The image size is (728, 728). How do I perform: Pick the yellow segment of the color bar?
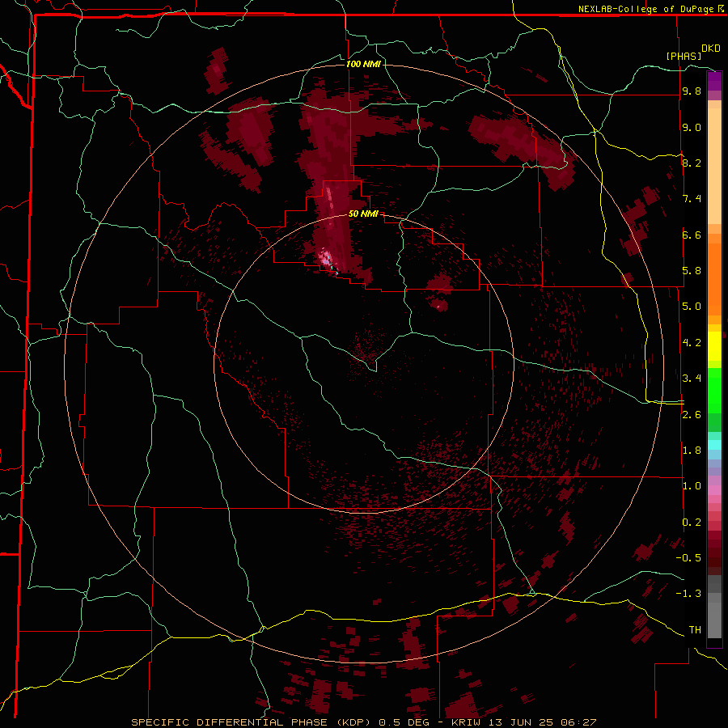(x=714, y=346)
